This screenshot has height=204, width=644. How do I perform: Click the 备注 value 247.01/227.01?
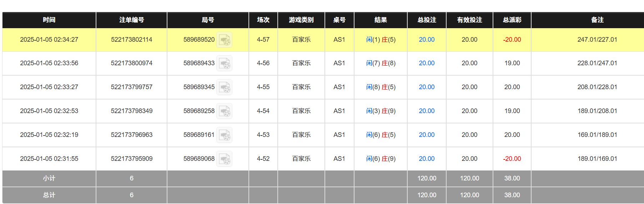point(597,40)
